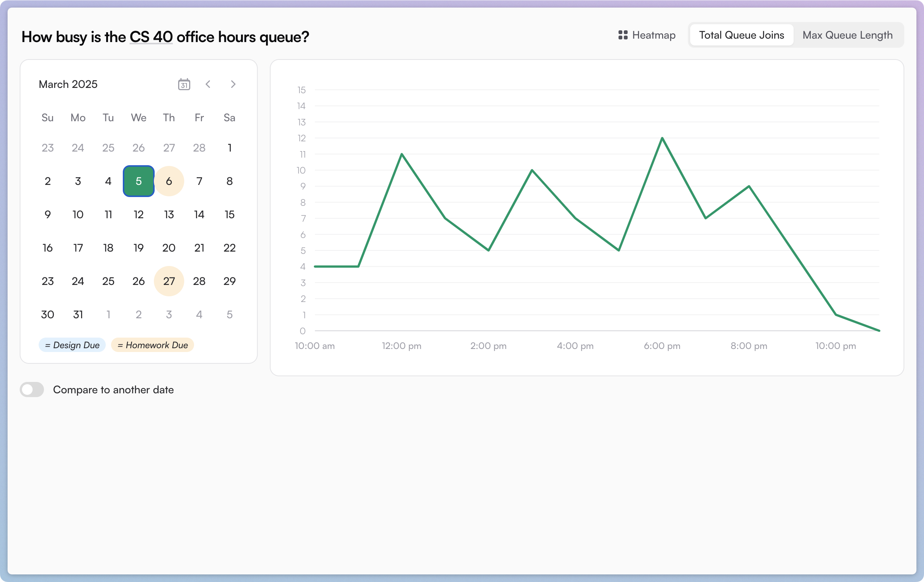924x582 pixels.
Task: Select the highlighted March 5 date
Action: [138, 181]
